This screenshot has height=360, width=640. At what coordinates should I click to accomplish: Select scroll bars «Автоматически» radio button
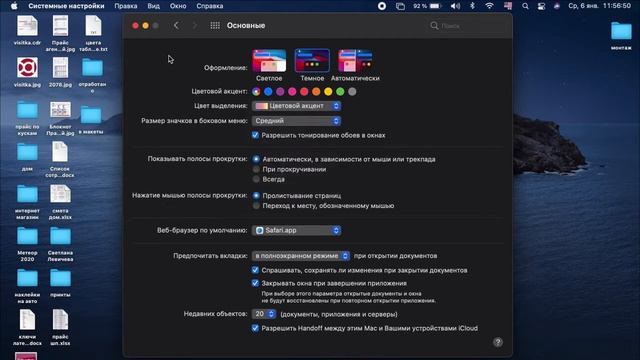[x=256, y=159]
